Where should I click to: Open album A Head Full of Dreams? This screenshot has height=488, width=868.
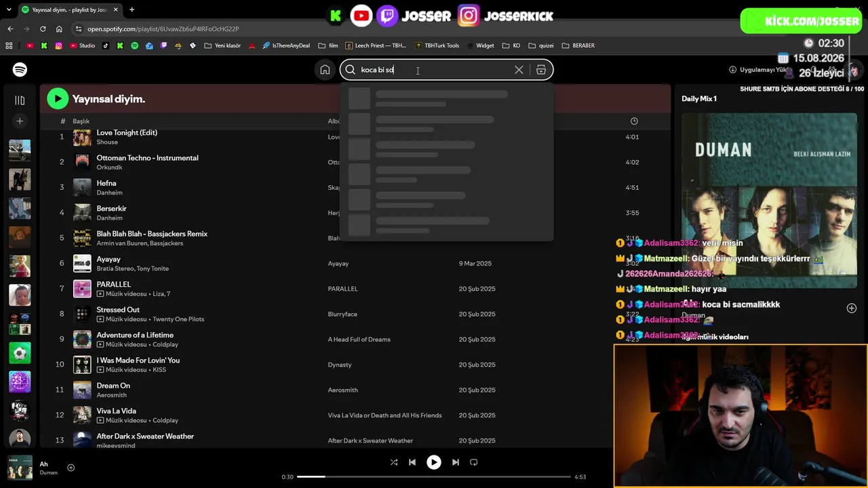click(359, 340)
